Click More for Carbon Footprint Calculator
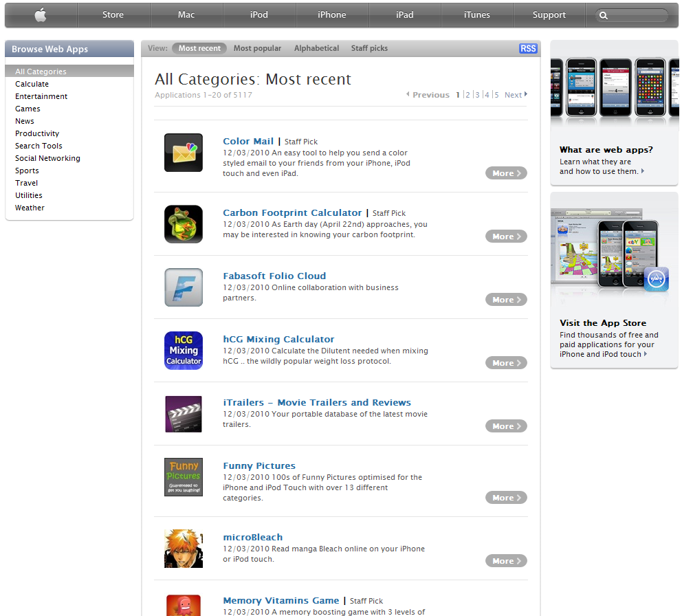The height and width of the screenshot is (616, 682). [x=506, y=236]
